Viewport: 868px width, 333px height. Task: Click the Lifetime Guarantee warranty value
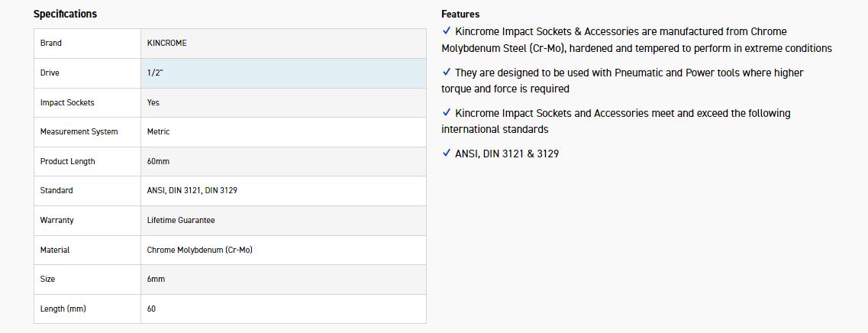pyautogui.click(x=181, y=221)
